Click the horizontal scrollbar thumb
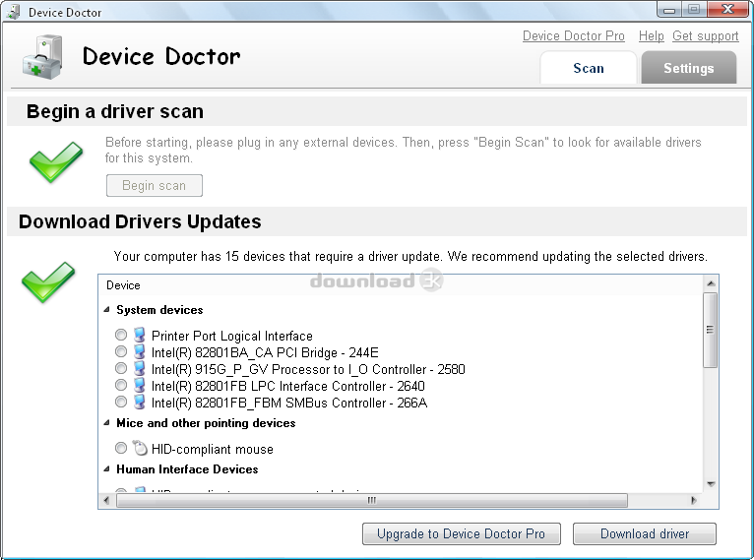This screenshot has width=754, height=560. coord(372,500)
